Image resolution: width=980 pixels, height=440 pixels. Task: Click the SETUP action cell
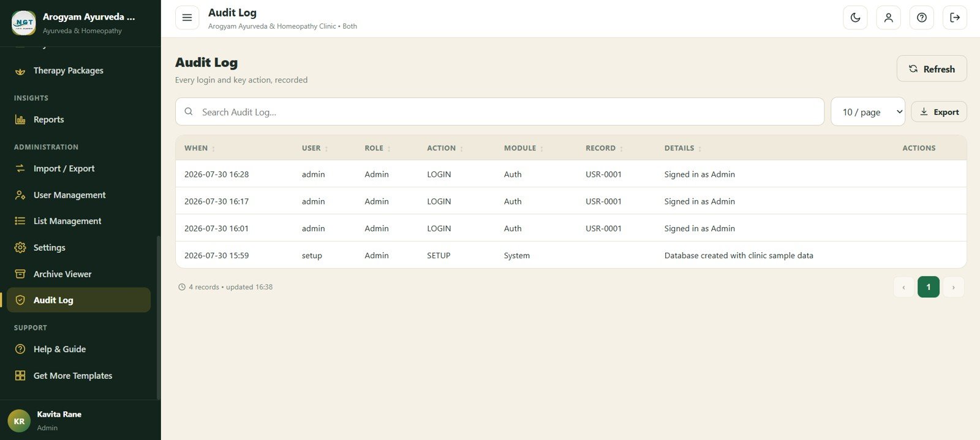point(439,255)
